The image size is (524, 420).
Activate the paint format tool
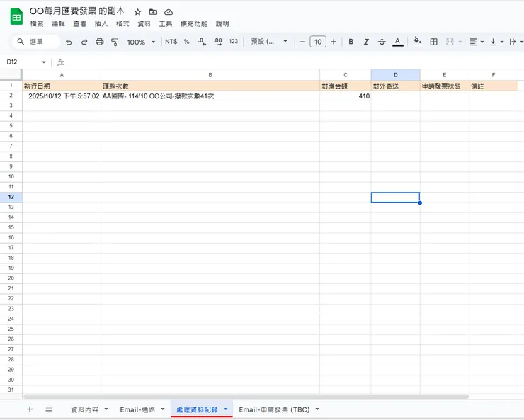coord(115,42)
